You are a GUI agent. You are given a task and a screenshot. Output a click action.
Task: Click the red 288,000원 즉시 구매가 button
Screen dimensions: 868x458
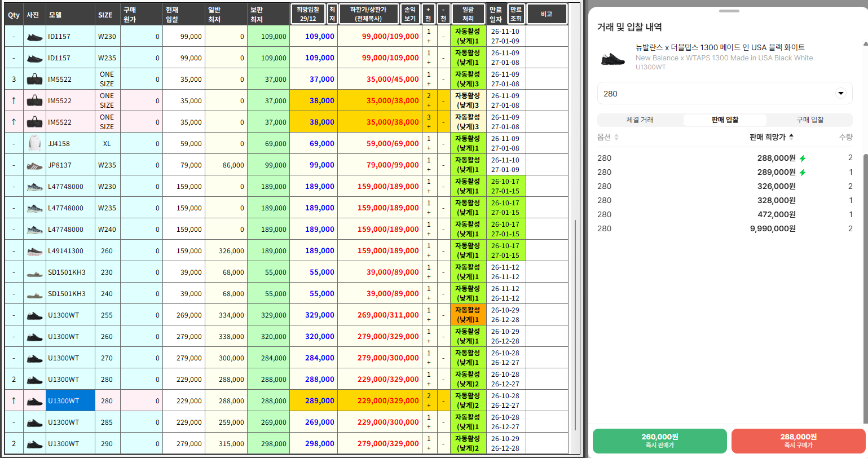pos(798,441)
